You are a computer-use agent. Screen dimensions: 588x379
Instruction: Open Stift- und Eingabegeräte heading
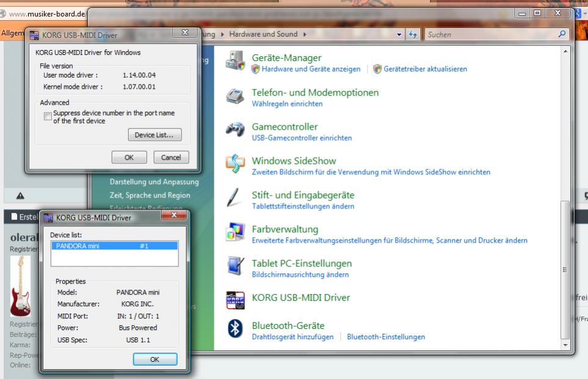click(x=303, y=195)
